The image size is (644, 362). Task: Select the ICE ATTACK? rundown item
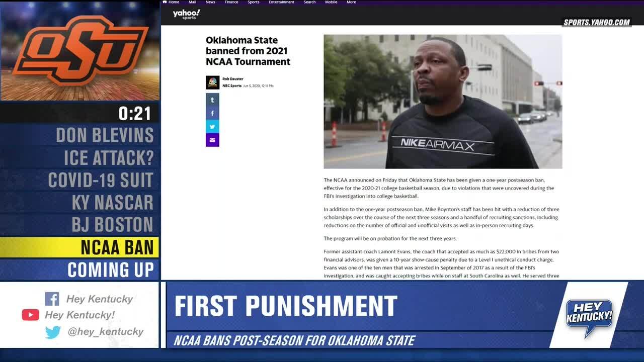point(79,158)
